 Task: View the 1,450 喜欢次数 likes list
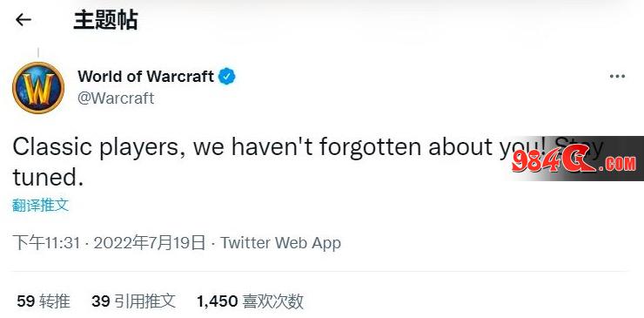click(x=250, y=301)
